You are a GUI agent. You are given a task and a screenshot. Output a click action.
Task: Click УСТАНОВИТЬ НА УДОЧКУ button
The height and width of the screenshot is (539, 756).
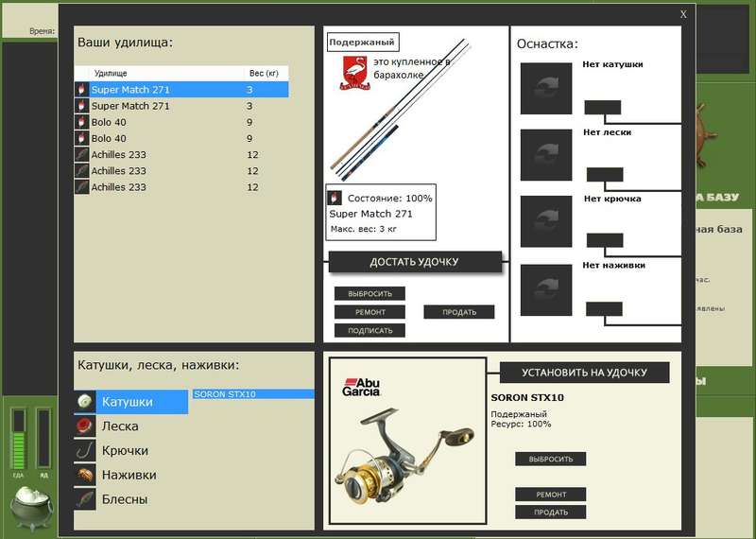[584, 373]
